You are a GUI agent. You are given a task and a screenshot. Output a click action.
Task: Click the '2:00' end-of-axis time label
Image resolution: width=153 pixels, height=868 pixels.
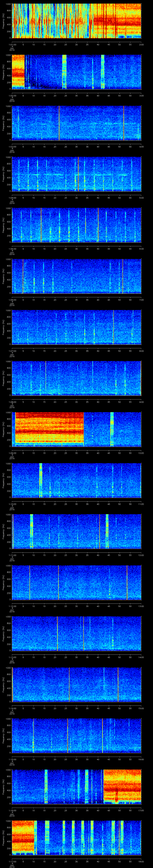(141, 44)
